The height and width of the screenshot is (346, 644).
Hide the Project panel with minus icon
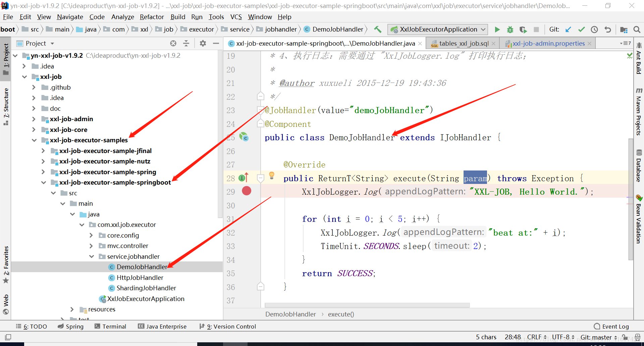pos(216,43)
